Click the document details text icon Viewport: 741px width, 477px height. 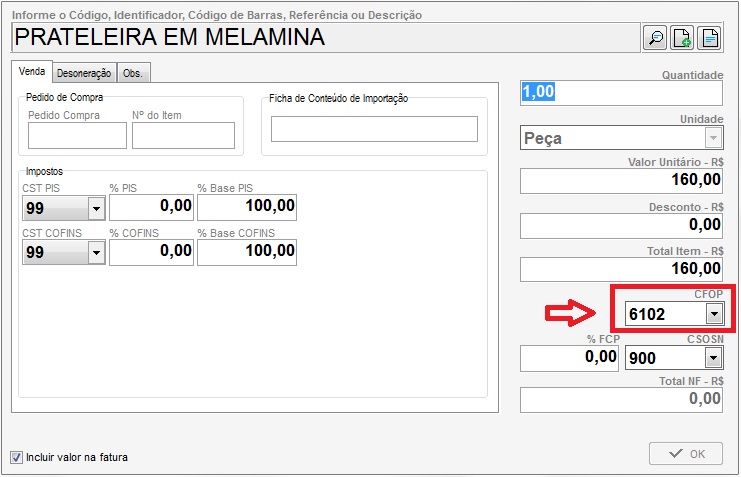click(709, 38)
